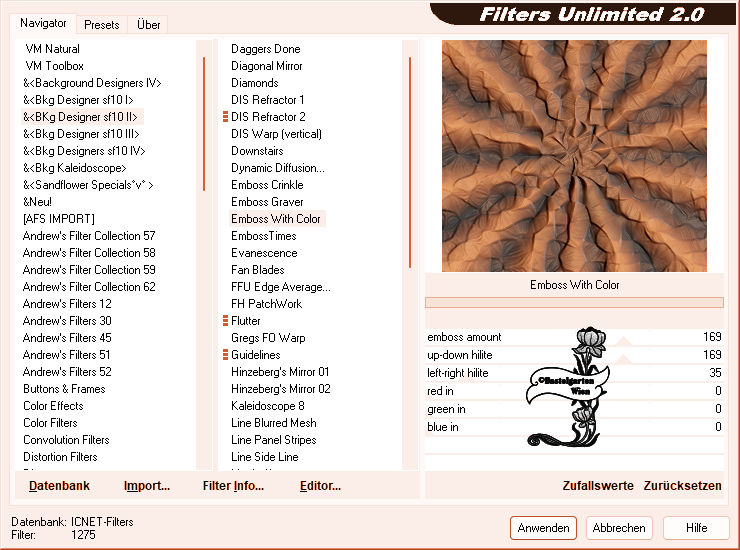Open the Editor... button
The image size is (740, 550).
[320, 486]
